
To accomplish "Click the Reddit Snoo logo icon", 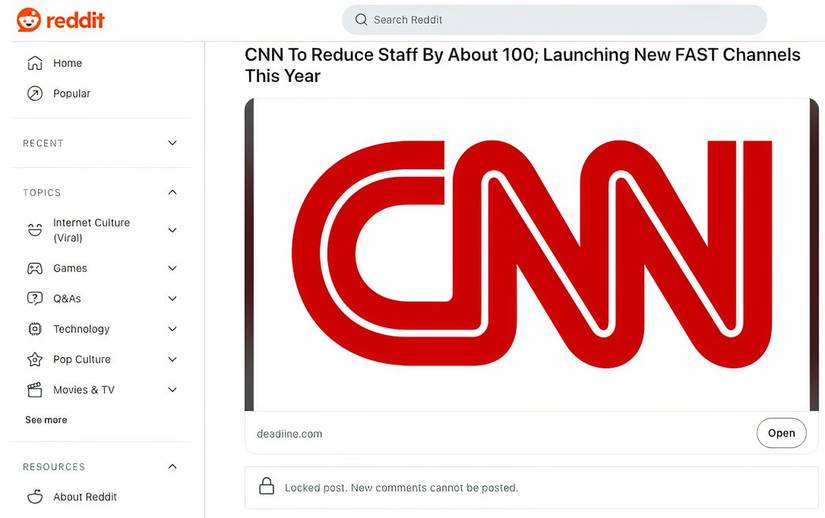I will 28,20.
